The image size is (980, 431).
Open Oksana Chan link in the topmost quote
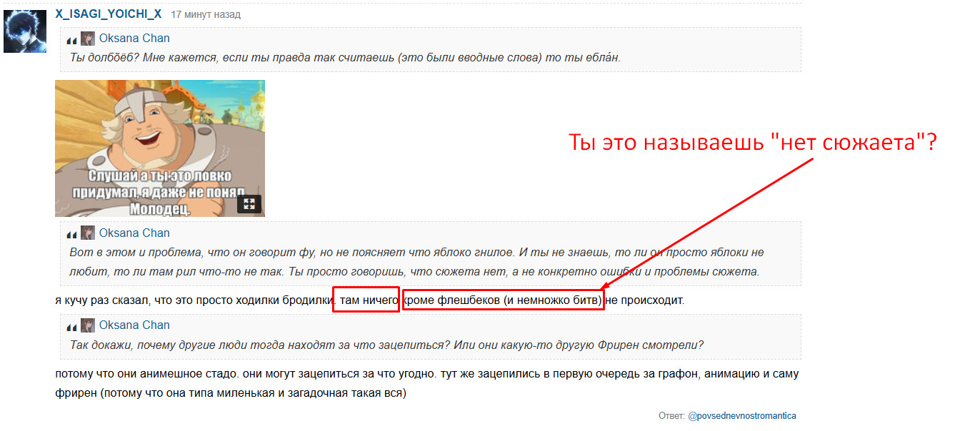point(134,39)
